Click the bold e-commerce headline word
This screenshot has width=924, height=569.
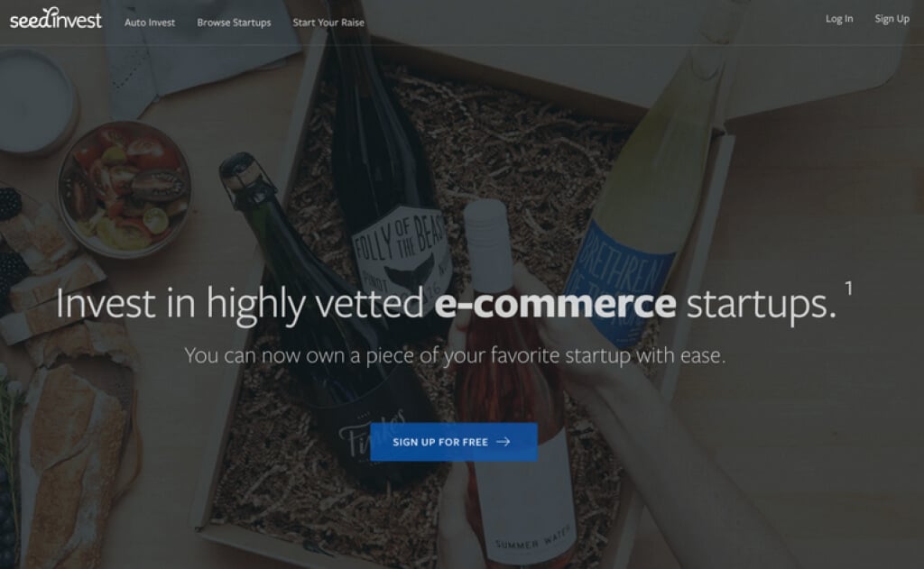(555, 303)
